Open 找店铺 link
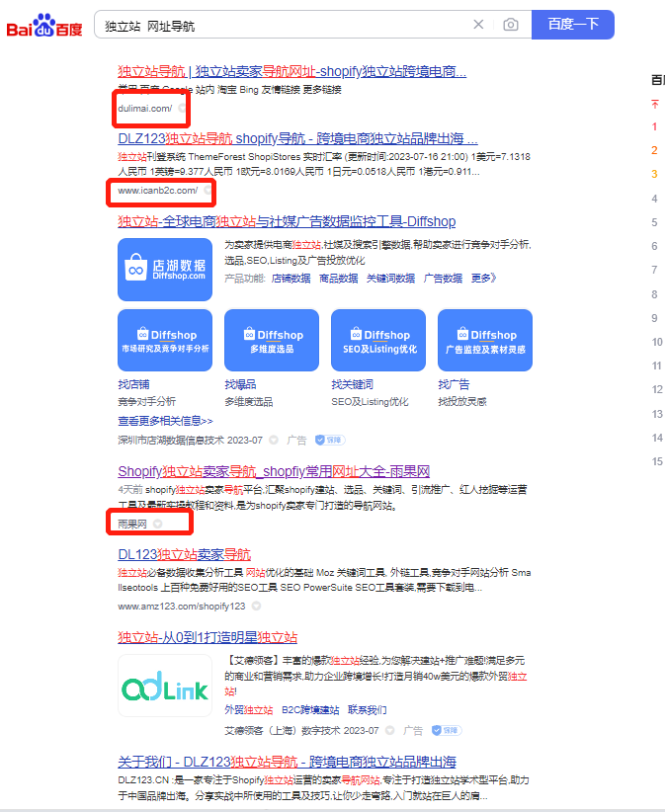The image size is (665, 812). [x=133, y=384]
